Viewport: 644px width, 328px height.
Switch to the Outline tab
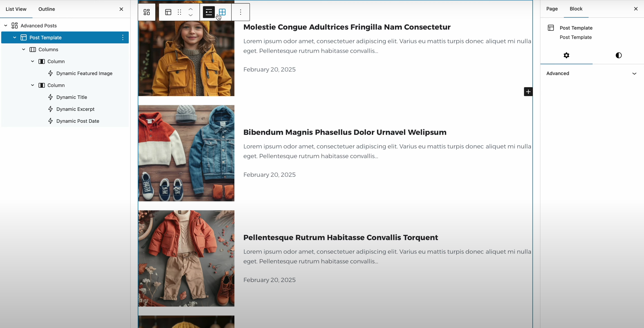tap(46, 9)
